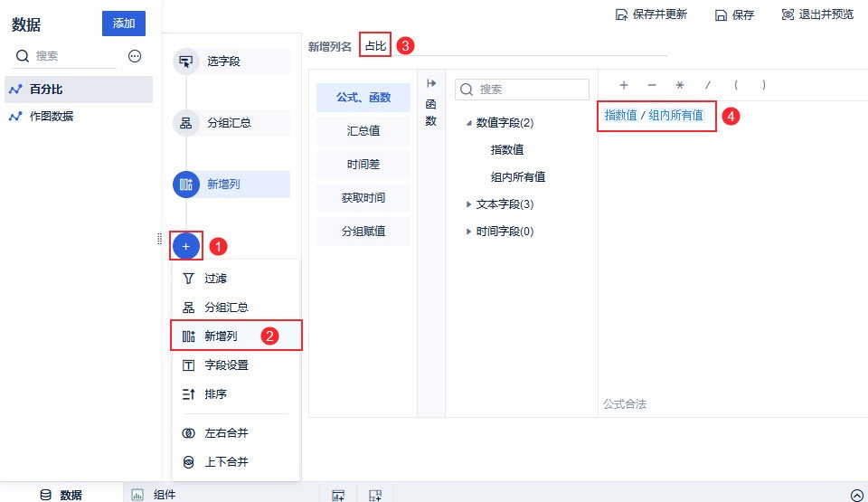Image resolution: width=868 pixels, height=502 pixels.
Task: Insert the multiply operator into formula
Action: pyautogui.click(x=679, y=85)
